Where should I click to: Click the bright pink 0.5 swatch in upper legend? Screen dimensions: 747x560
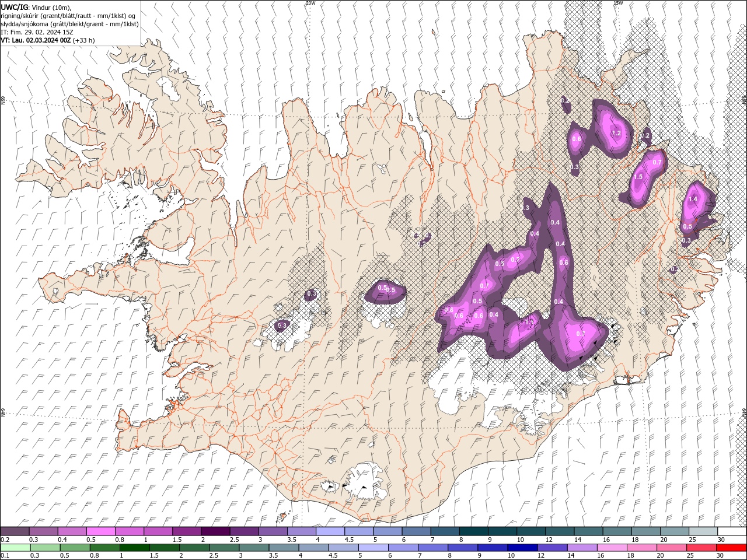(100, 531)
